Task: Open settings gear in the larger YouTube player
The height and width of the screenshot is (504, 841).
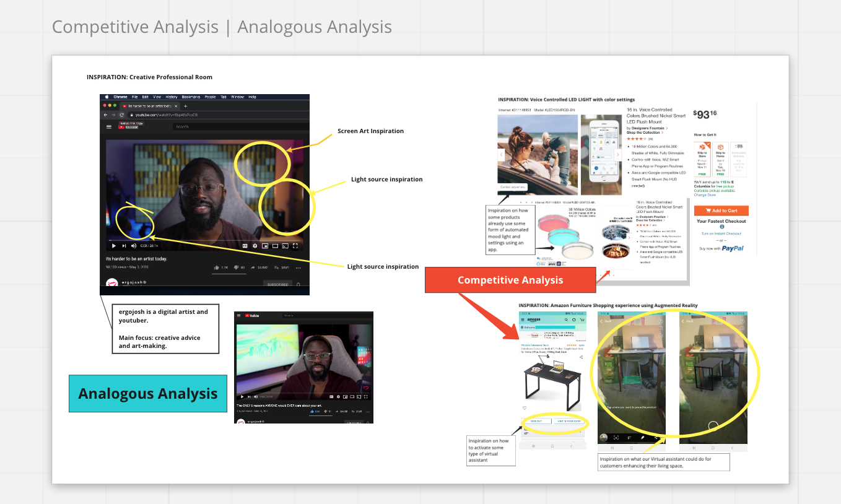Action: click(x=255, y=246)
